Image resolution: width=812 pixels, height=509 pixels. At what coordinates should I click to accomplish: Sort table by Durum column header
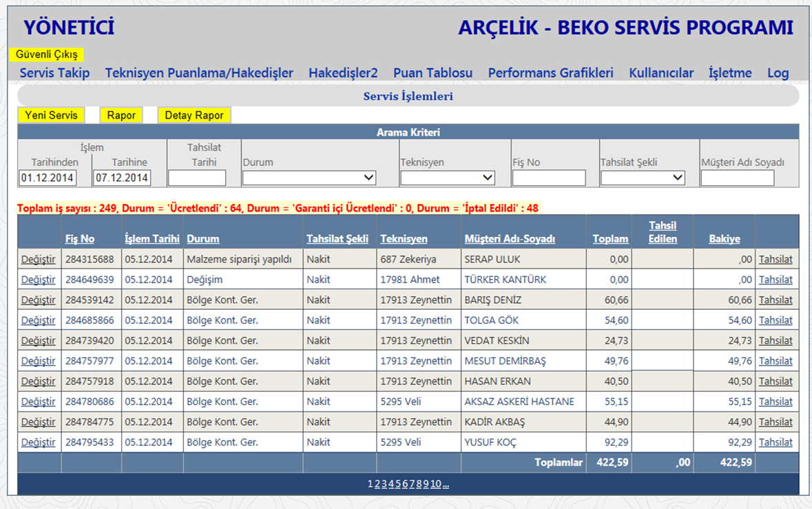(x=203, y=239)
